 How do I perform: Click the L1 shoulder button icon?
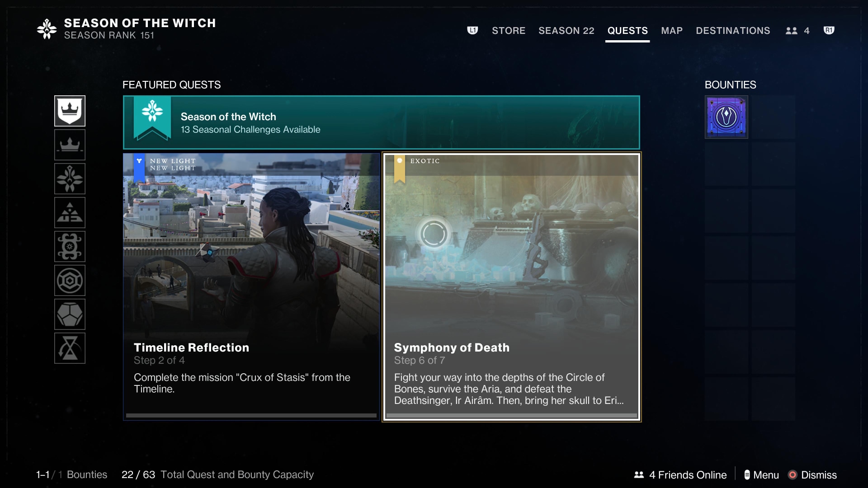[472, 30]
